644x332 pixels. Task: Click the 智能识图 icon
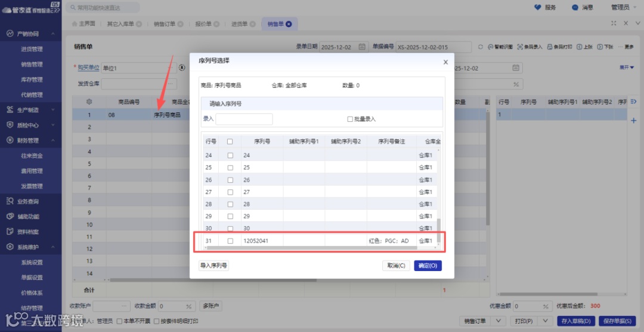coord(490,47)
